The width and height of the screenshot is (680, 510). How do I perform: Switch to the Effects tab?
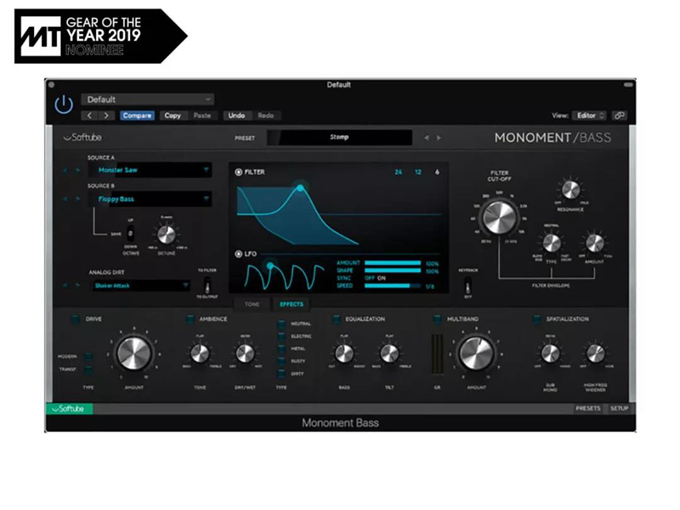pyautogui.click(x=291, y=304)
